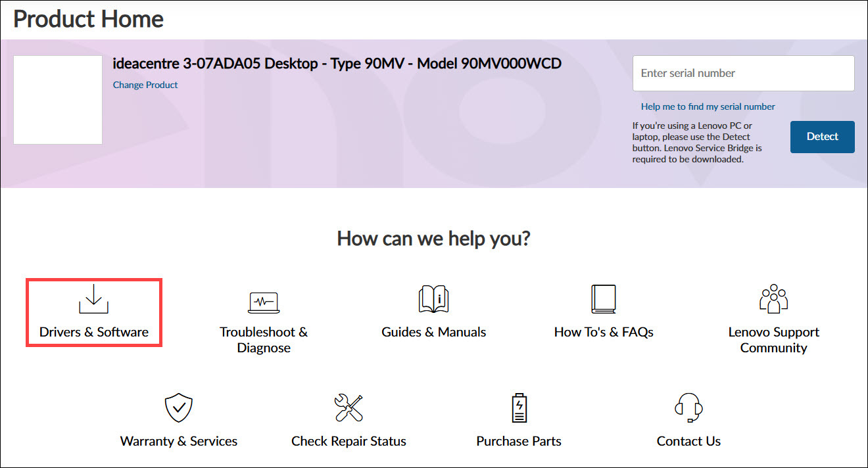Open the Troubleshoot & Diagnose laptop icon
The image size is (868, 468).
point(264,302)
